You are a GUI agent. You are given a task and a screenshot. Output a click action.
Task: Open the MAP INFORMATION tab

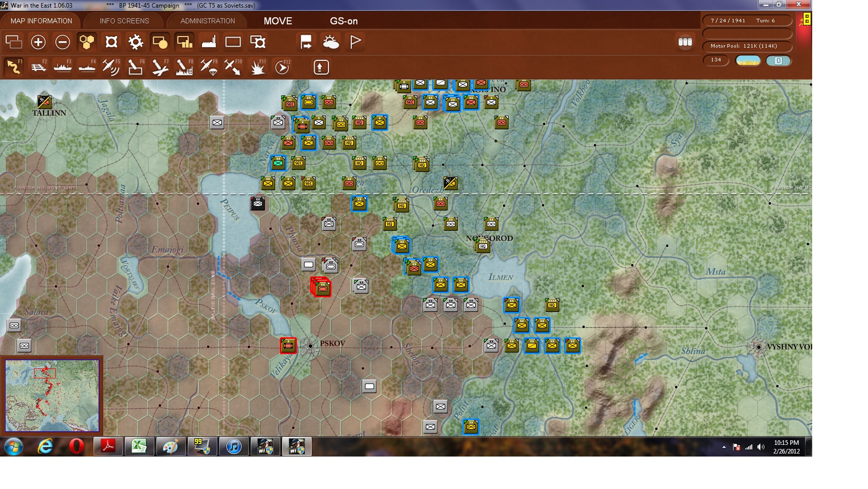pos(41,21)
